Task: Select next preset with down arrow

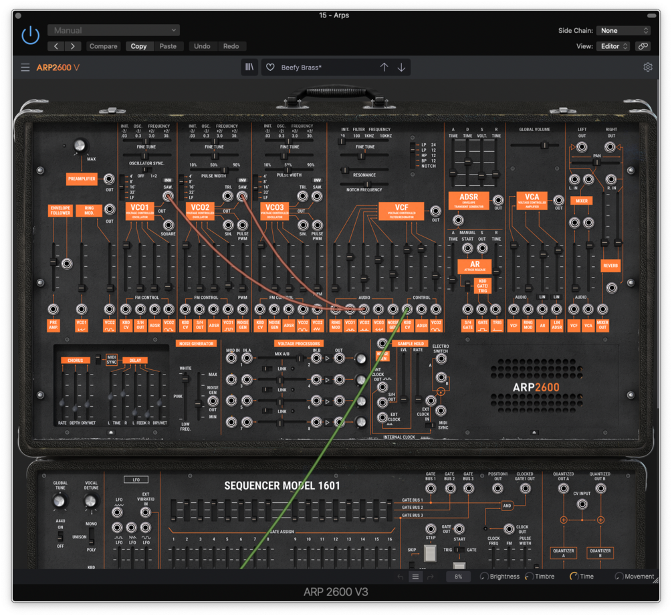Action: [x=401, y=68]
